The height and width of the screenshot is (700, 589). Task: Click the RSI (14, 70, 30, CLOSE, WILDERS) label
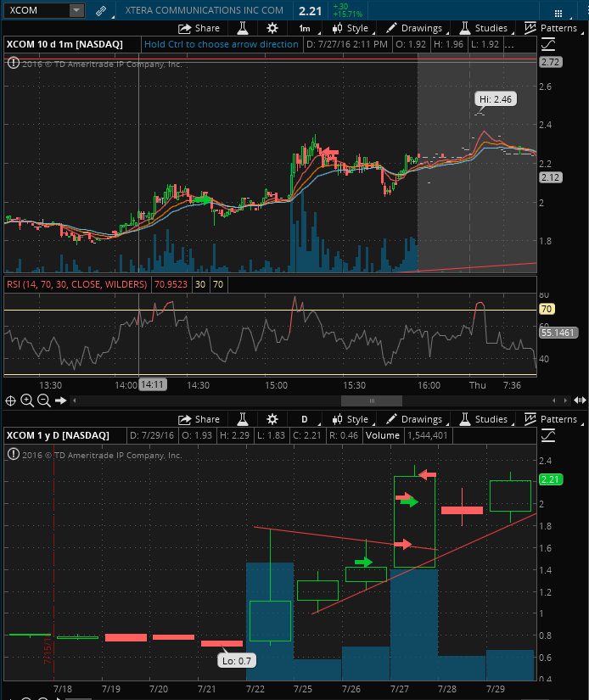pyautogui.click(x=76, y=284)
